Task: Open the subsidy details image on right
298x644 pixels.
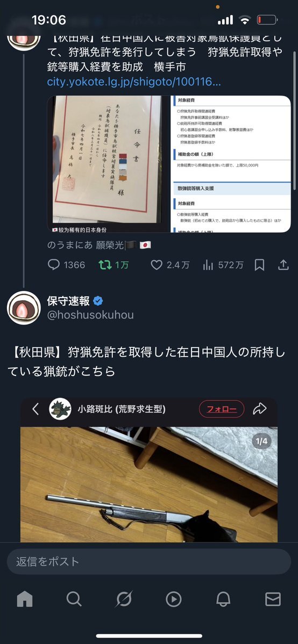Action: tap(231, 164)
